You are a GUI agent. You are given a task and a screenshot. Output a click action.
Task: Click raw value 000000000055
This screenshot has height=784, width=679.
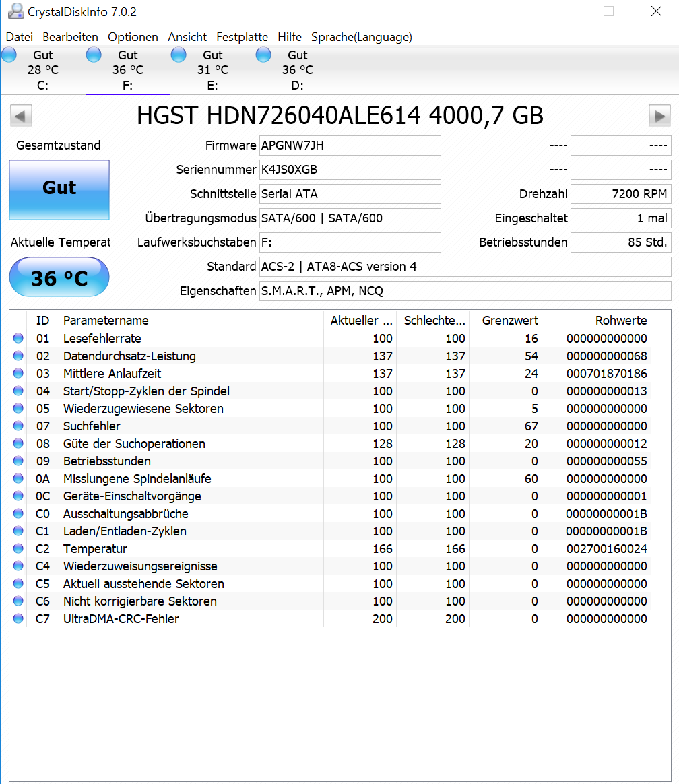pyautogui.click(x=606, y=461)
